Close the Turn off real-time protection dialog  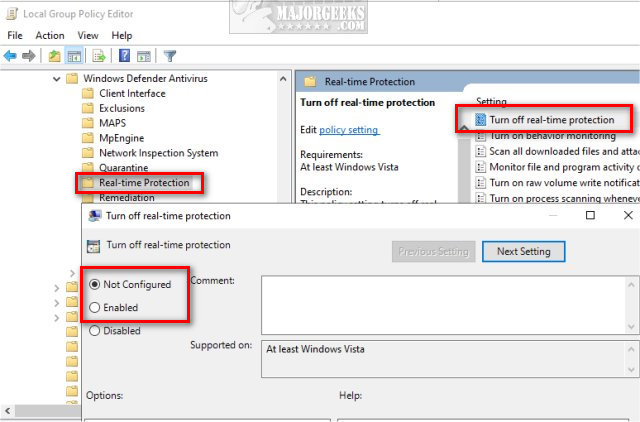click(628, 215)
